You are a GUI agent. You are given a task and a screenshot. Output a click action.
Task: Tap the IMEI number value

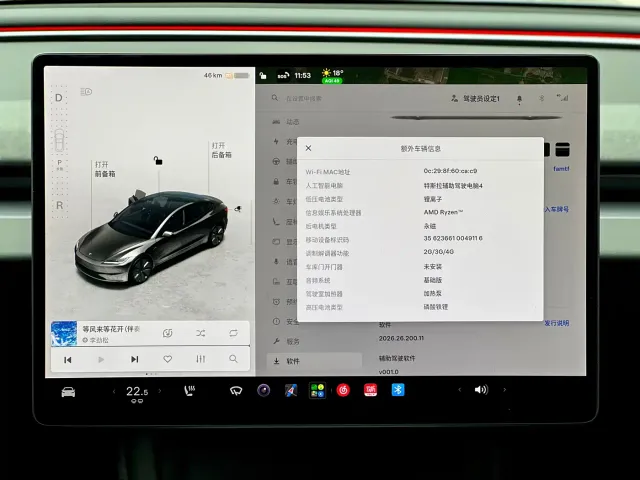453,238
